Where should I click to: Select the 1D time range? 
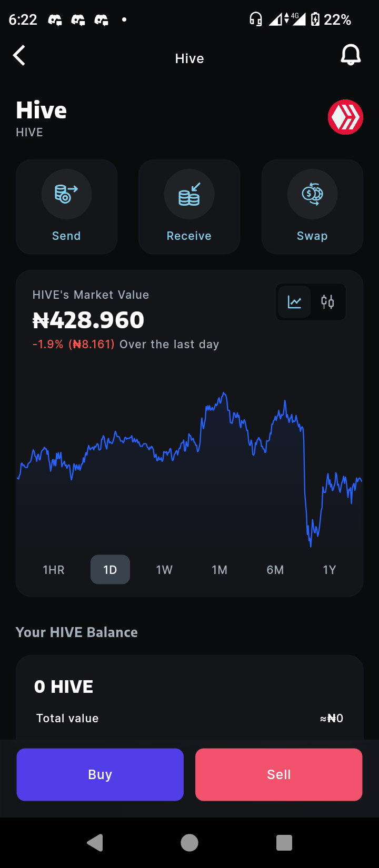coord(110,570)
